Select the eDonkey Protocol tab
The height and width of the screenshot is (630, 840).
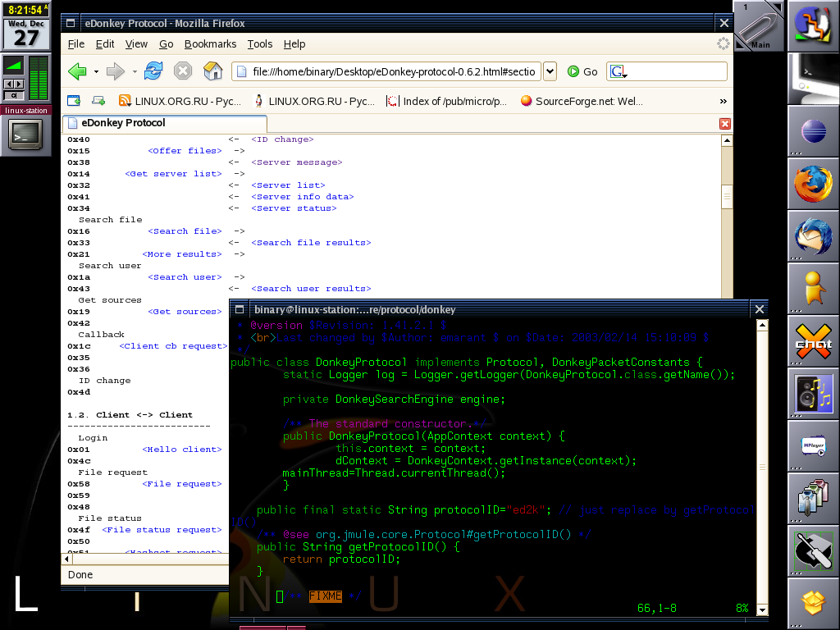[x=164, y=123]
